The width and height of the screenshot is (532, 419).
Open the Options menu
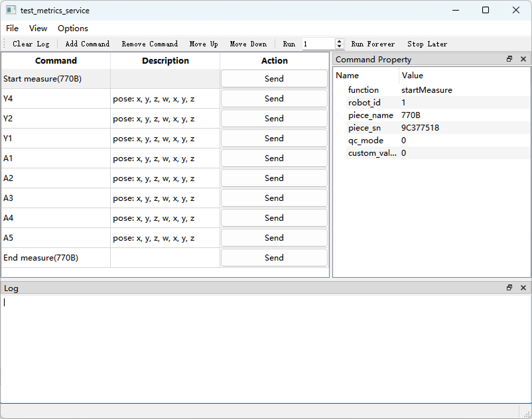click(72, 29)
